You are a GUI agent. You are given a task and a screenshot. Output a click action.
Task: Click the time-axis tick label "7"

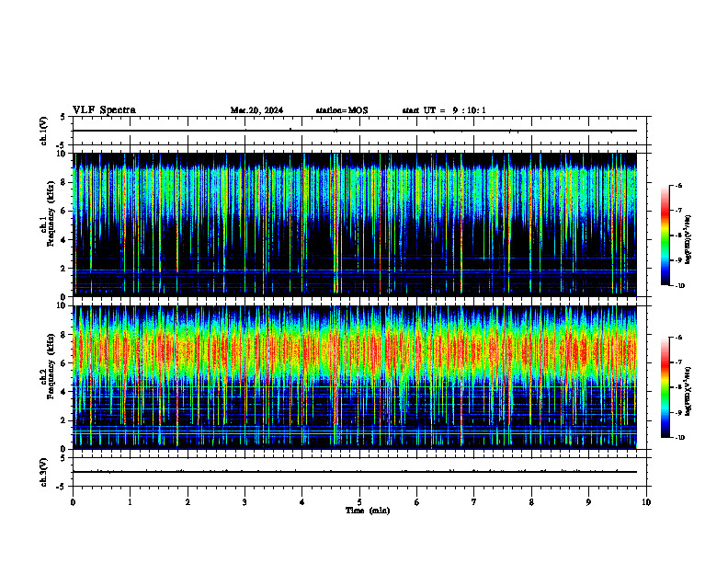click(474, 502)
